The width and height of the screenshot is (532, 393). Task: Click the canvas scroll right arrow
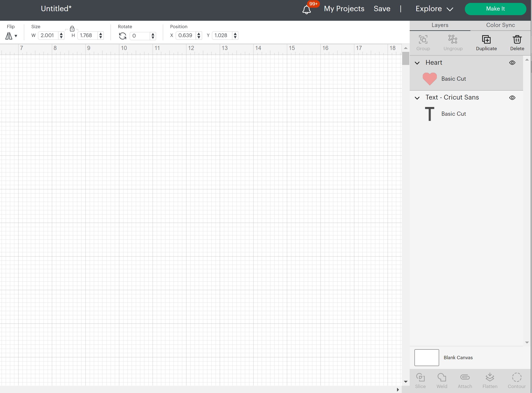[x=398, y=389]
